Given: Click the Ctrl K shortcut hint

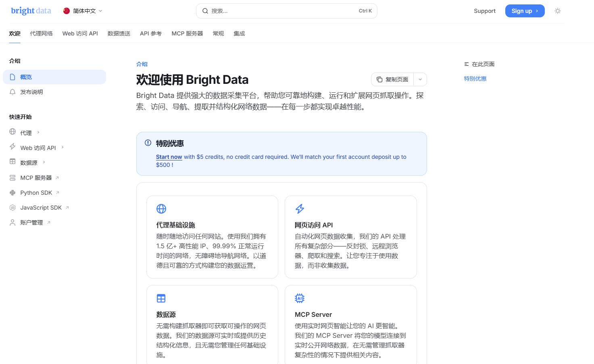Looking at the screenshot, I should pos(365,11).
